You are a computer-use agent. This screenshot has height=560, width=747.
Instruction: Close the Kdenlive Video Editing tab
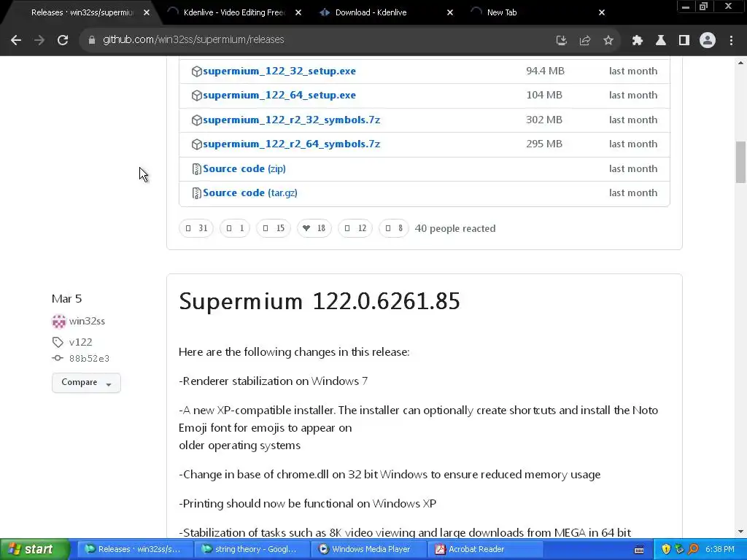[298, 13]
